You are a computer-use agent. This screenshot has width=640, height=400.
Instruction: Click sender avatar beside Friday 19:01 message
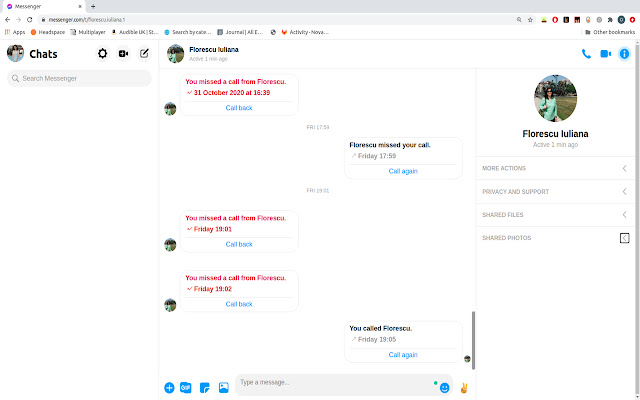[x=170, y=245]
